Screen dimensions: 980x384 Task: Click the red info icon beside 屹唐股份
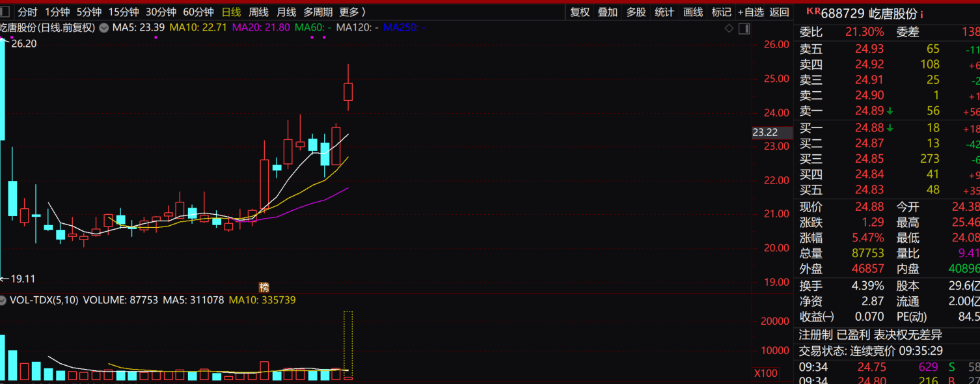921,14
